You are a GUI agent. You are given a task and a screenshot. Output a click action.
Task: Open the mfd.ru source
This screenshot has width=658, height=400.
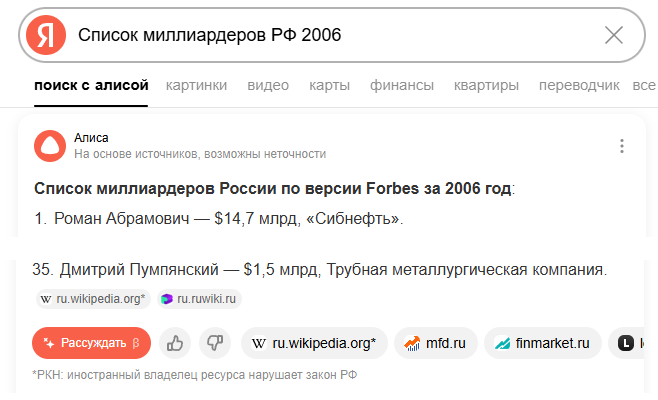436,343
